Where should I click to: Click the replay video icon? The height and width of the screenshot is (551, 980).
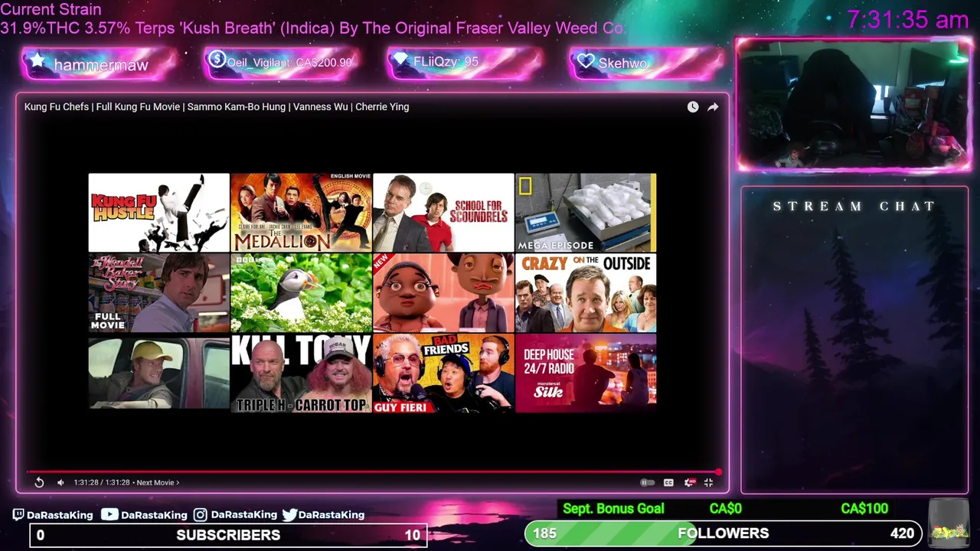click(x=39, y=482)
